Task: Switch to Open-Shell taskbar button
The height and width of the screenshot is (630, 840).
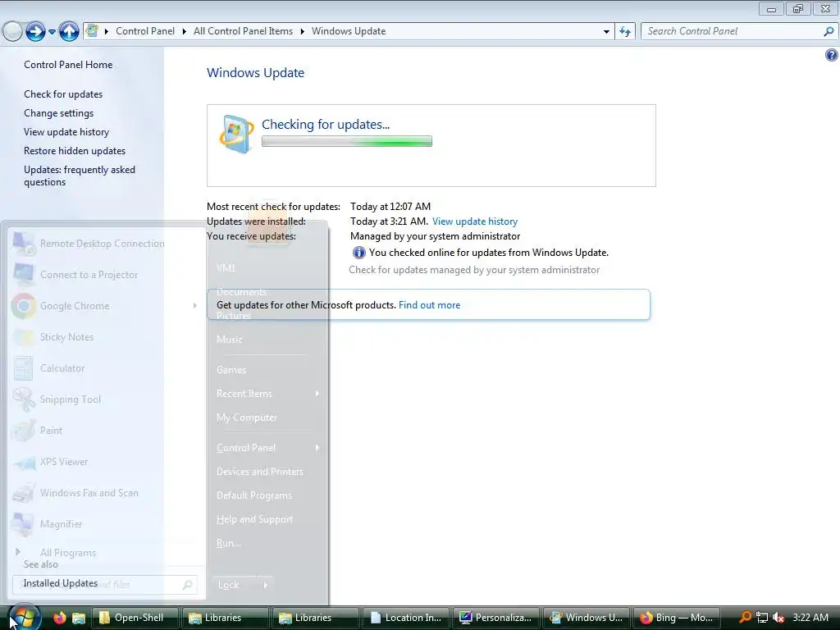Action: (135, 618)
